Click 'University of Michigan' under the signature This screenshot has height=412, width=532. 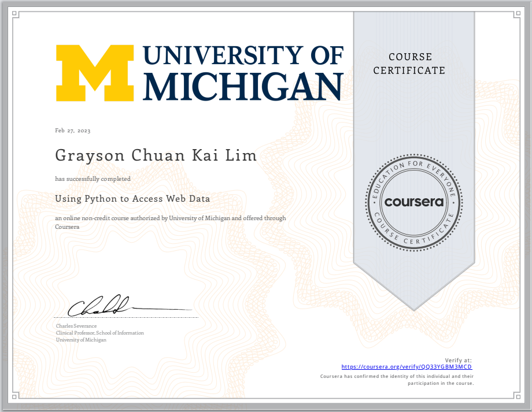pos(81,340)
